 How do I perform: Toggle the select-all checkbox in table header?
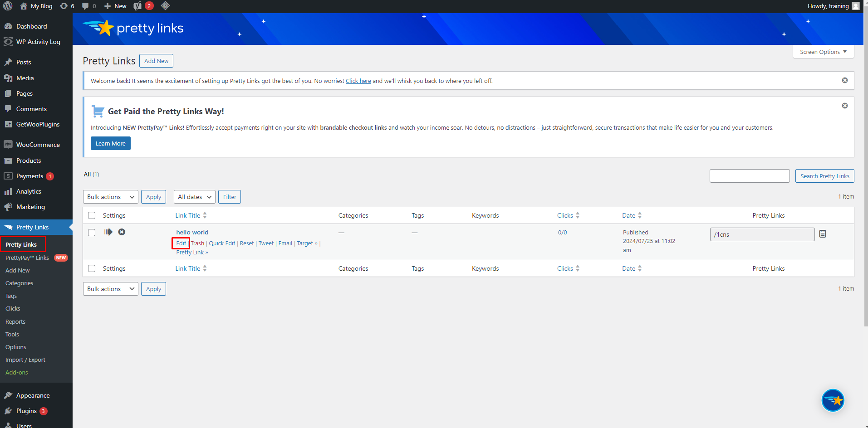[x=92, y=215]
